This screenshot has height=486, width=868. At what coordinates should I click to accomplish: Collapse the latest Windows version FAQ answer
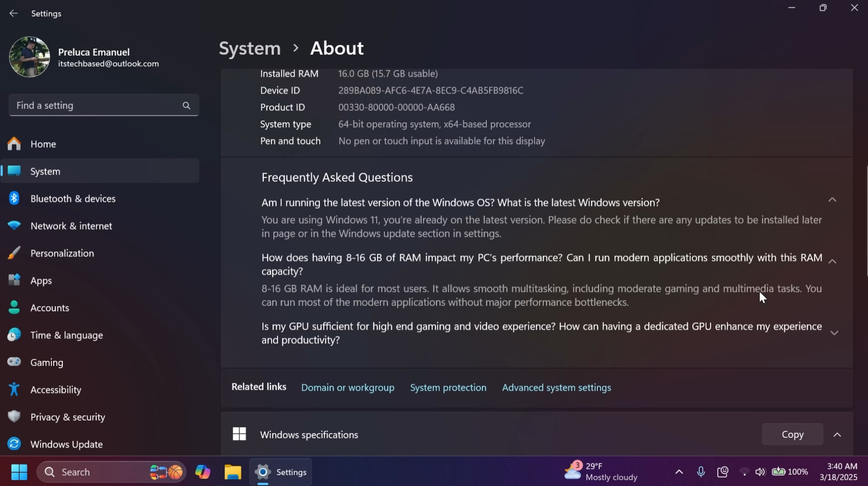coord(832,199)
